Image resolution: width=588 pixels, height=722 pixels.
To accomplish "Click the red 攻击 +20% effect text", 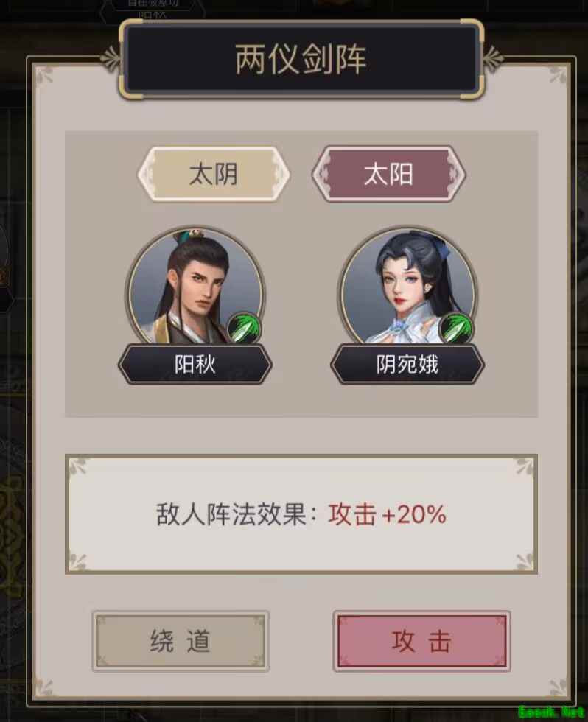I will coord(388,514).
